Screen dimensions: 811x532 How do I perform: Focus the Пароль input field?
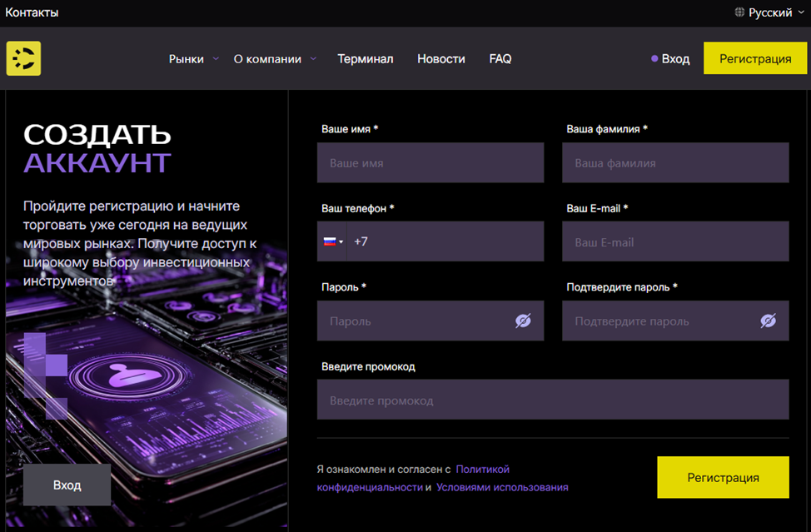[x=430, y=321]
